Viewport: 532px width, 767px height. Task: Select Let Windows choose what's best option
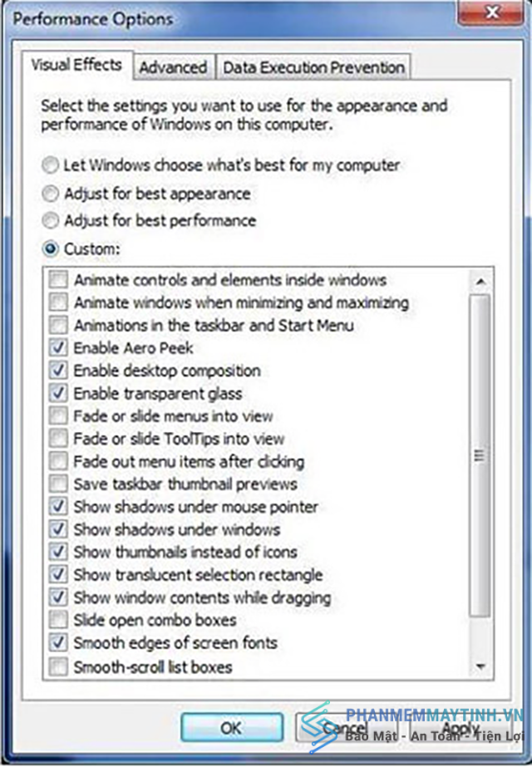(50, 165)
